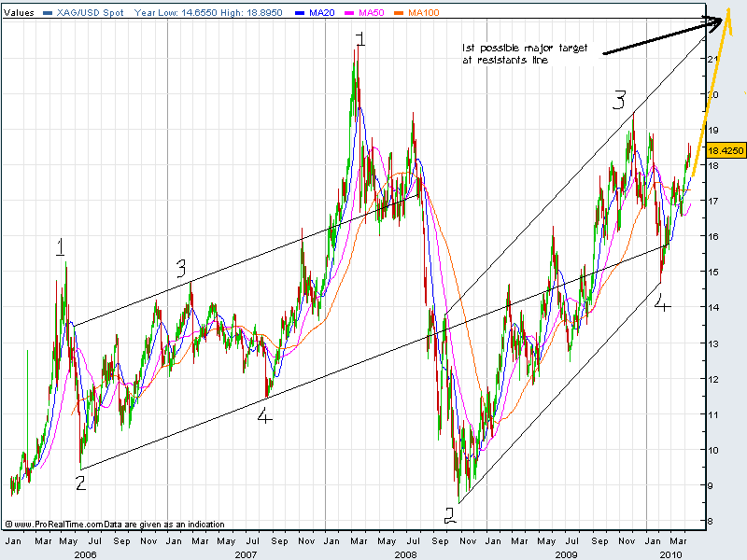Click the 2006 year label

click(x=85, y=554)
